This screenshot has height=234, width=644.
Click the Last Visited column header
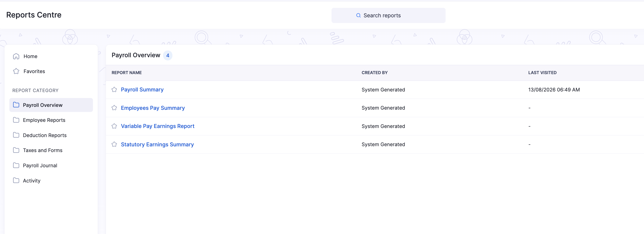click(542, 72)
